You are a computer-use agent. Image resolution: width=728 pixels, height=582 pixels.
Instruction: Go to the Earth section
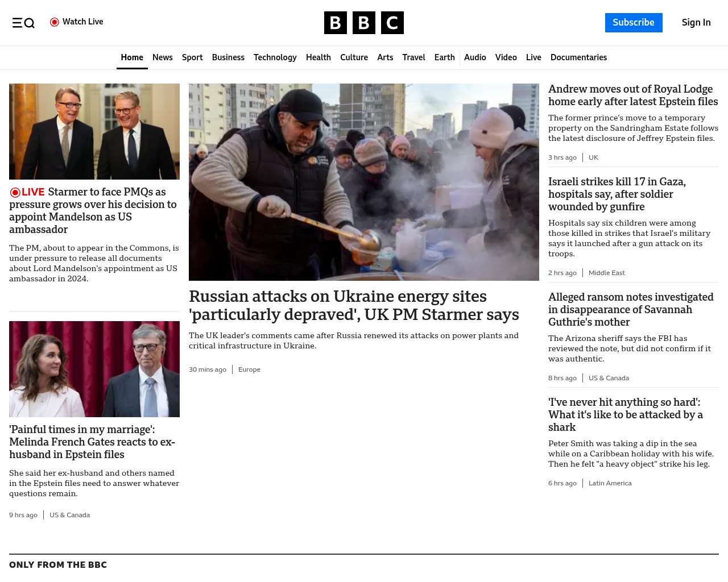(444, 57)
